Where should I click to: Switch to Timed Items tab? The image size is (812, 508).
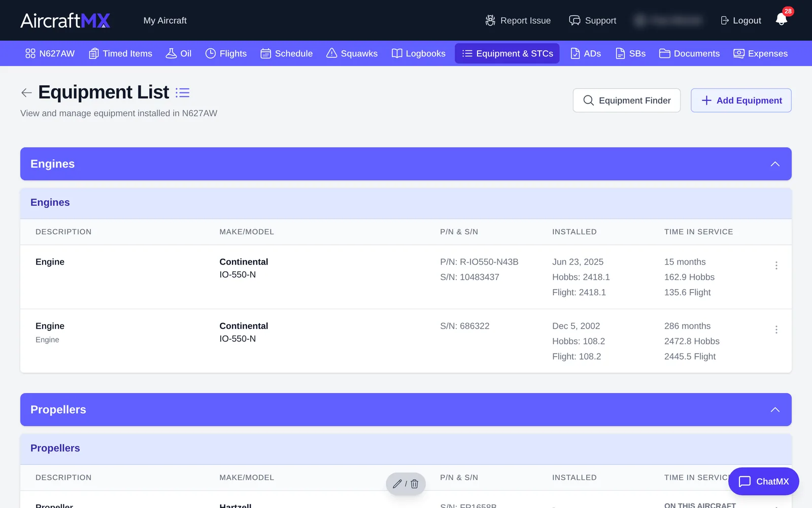[120, 53]
